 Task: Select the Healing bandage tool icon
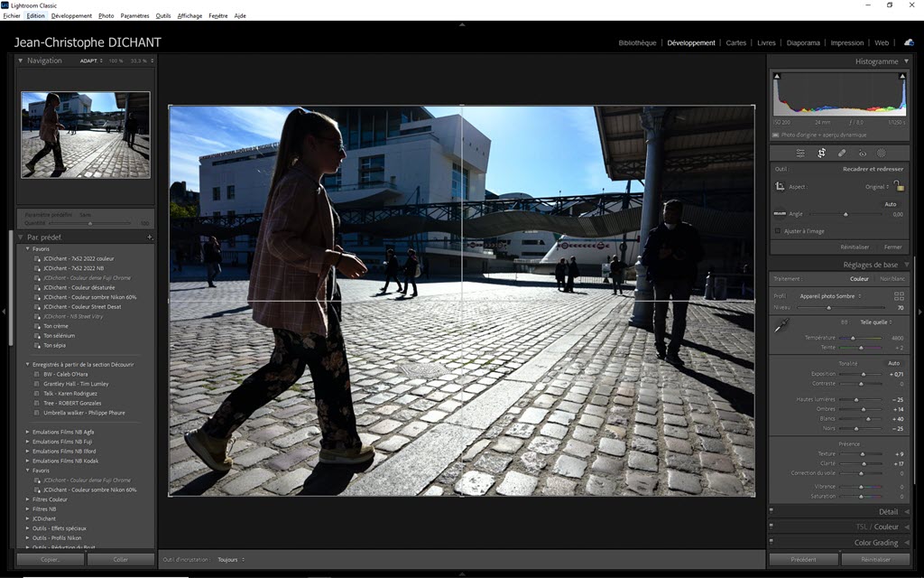point(842,154)
